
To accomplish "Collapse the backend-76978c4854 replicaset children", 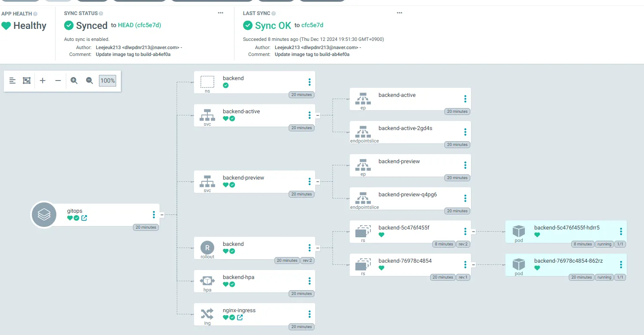I will [x=474, y=264].
